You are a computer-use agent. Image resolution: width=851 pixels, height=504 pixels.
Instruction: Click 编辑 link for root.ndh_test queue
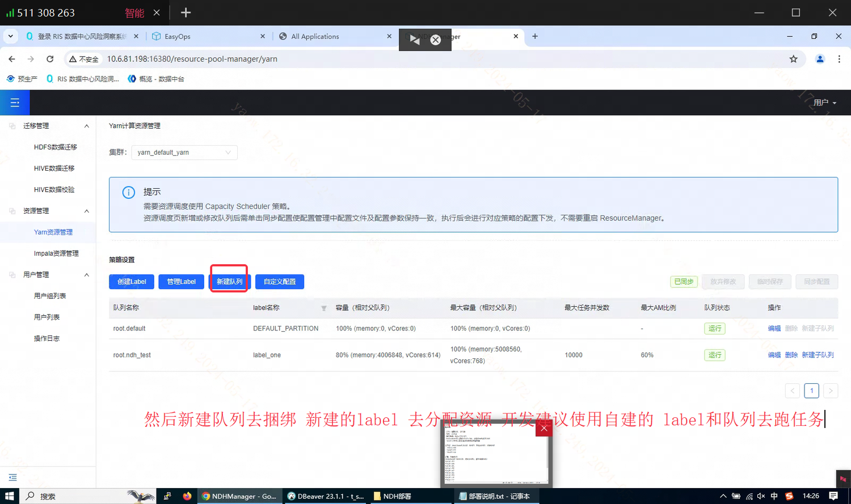click(x=774, y=354)
